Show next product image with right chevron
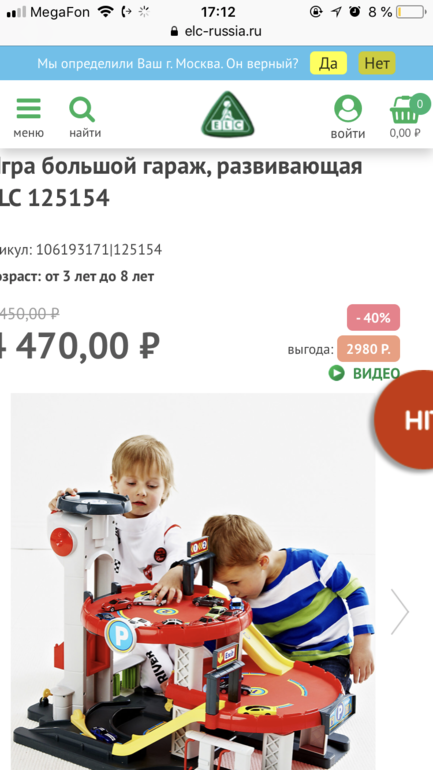Image resolution: width=433 pixels, height=770 pixels. pos(400,611)
